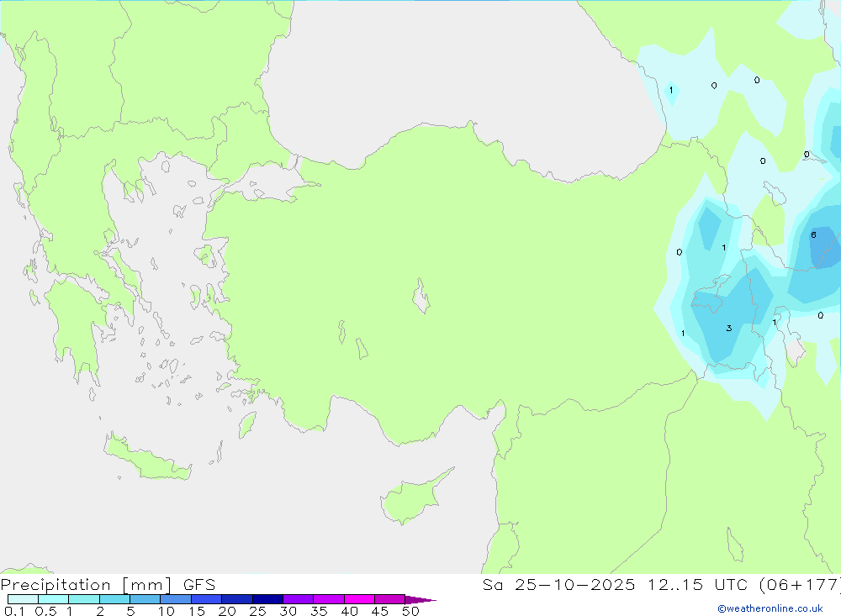Click the 25–30 mm navy legend swatch
Viewport: 841px width, 616px height.
[267, 599]
